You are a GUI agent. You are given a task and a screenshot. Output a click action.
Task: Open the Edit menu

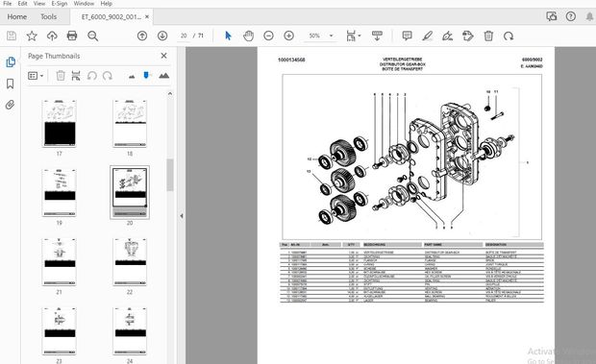pyautogui.click(x=22, y=4)
